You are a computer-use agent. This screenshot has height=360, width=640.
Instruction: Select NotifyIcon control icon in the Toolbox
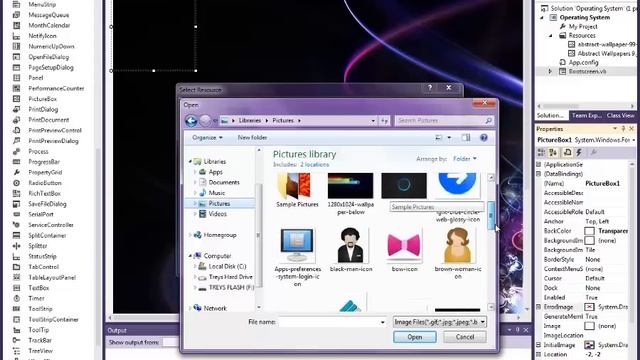click(x=16, y=36)
